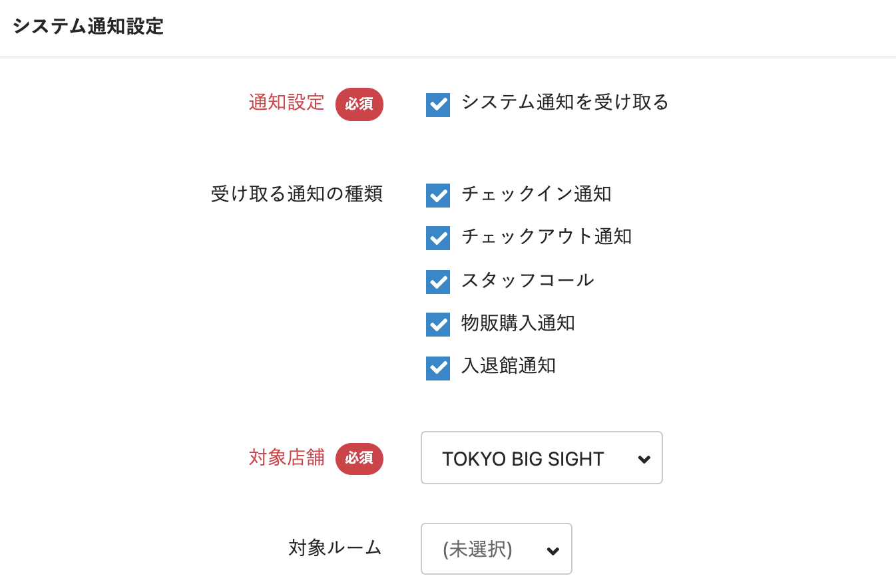Click the システム通知を受け取る label text
Screen dimensions: 896x588
pyautogui.click(x=564, y=102)
